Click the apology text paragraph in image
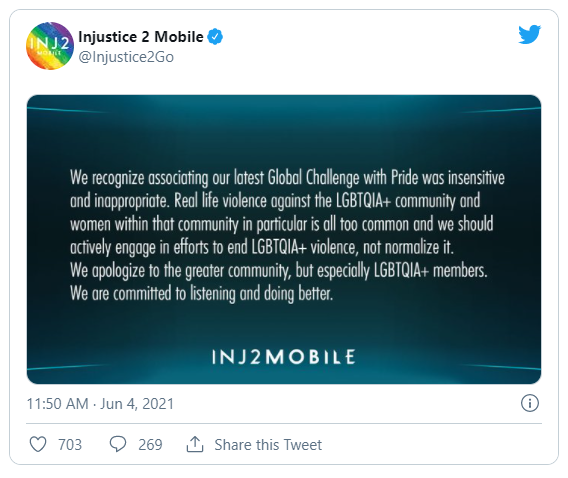The image size is (568, 478). (287, 236)
